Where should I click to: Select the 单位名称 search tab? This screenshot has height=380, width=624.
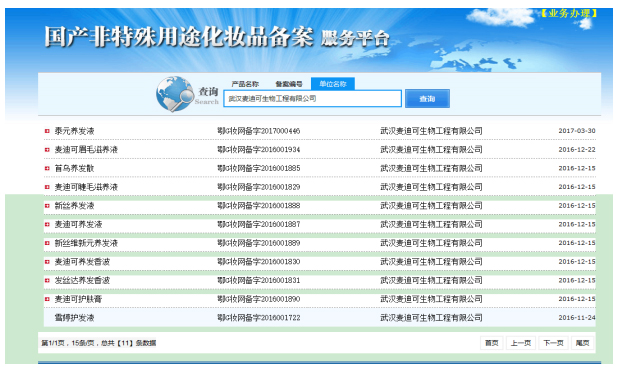point(333,84)
